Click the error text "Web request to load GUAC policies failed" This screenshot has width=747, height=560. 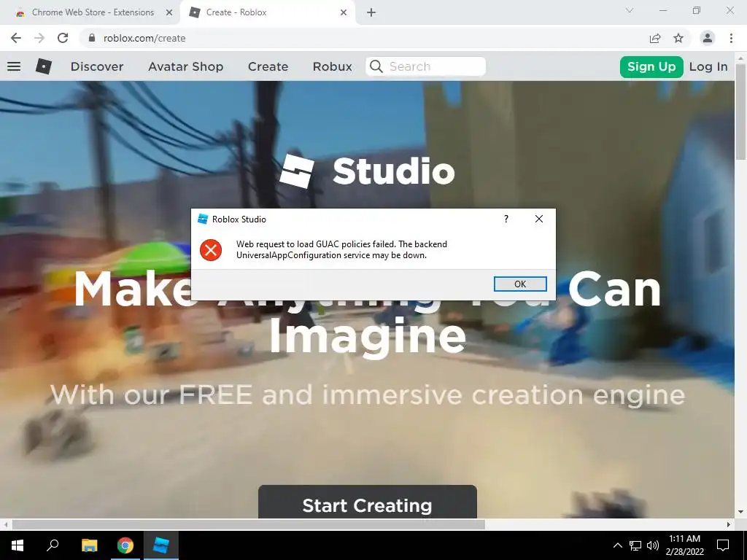coord(316,244)
